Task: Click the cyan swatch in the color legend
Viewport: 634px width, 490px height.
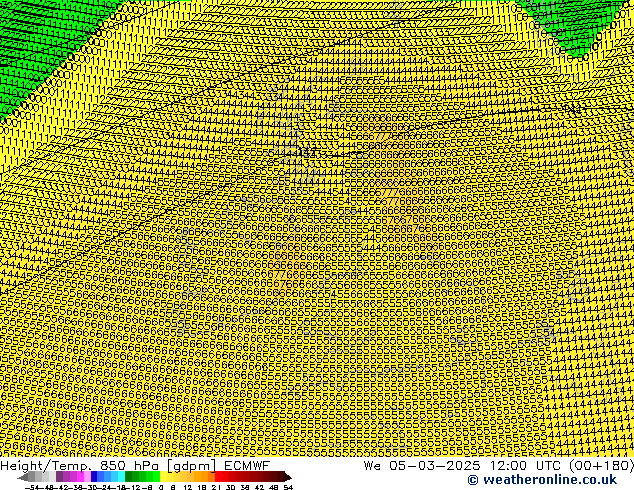Action: point(121,476)
